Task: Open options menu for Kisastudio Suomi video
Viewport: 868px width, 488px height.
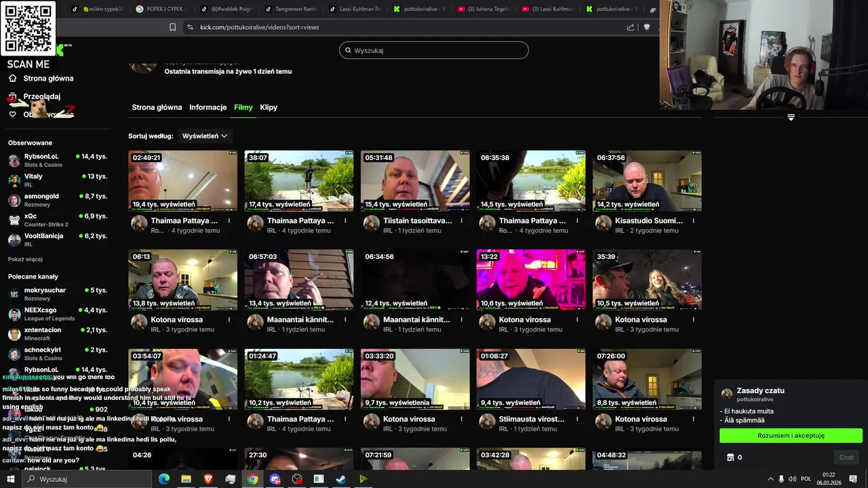Action: (x=693, y=221)
